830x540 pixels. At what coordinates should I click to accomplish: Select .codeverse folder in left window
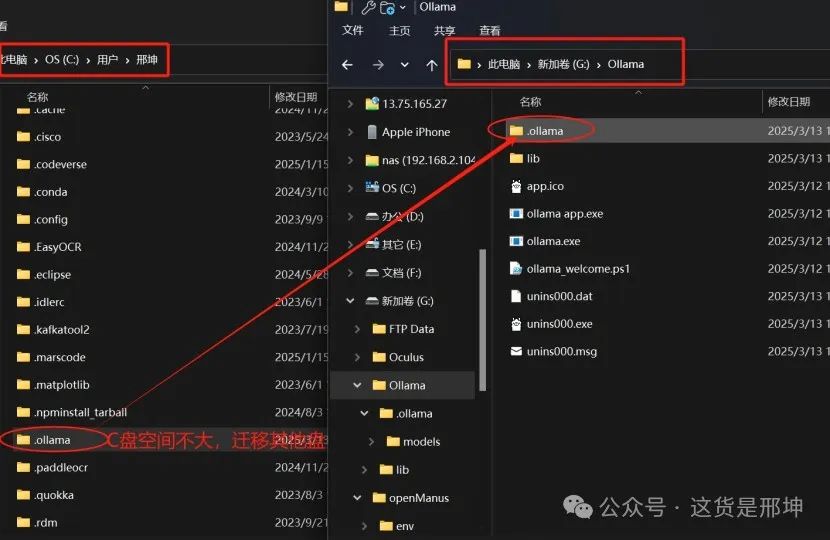point(52,164)
